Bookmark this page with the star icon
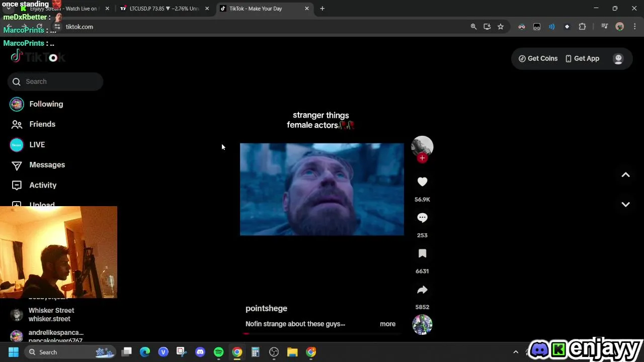This screenshot has height=362, width=644. tap(501, 27)
